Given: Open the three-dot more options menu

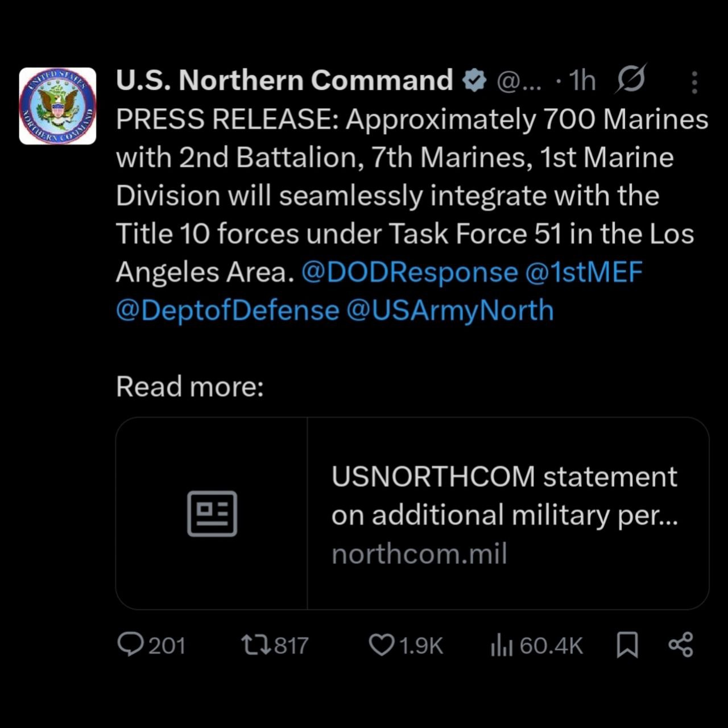Looking at the screenshot, I should point(694,82).
